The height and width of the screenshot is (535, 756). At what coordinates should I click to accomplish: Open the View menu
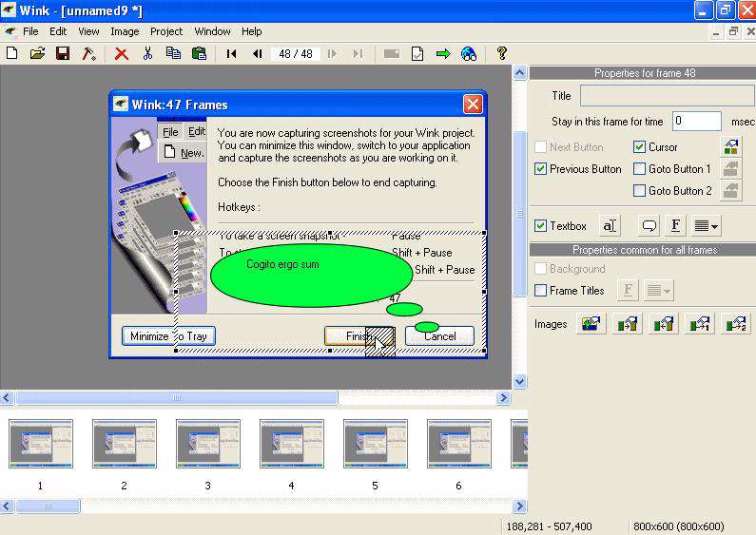click(88, 31)
